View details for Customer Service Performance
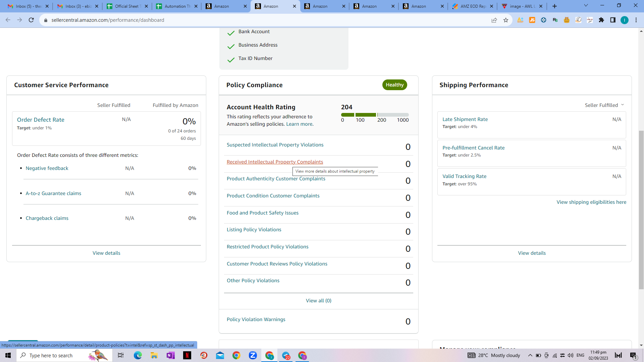 (106, 253)
